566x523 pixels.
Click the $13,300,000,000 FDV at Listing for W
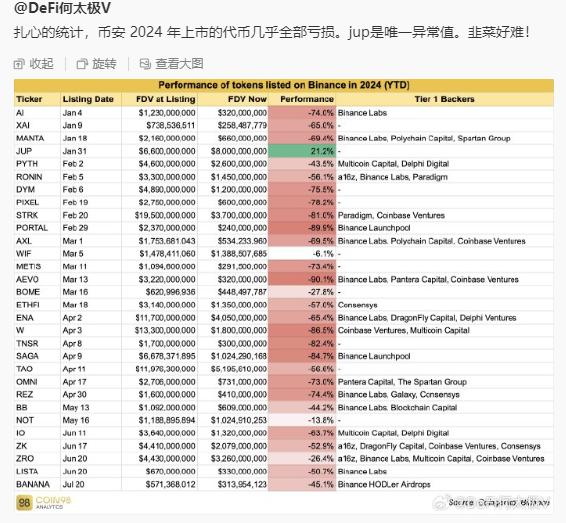click(x=165, y=331)
